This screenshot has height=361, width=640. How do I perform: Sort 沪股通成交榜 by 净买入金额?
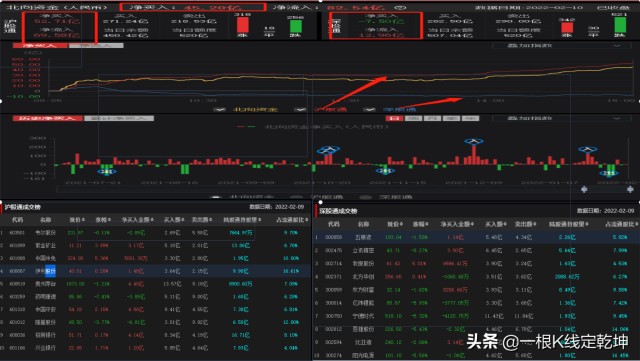tap(137, 220)
